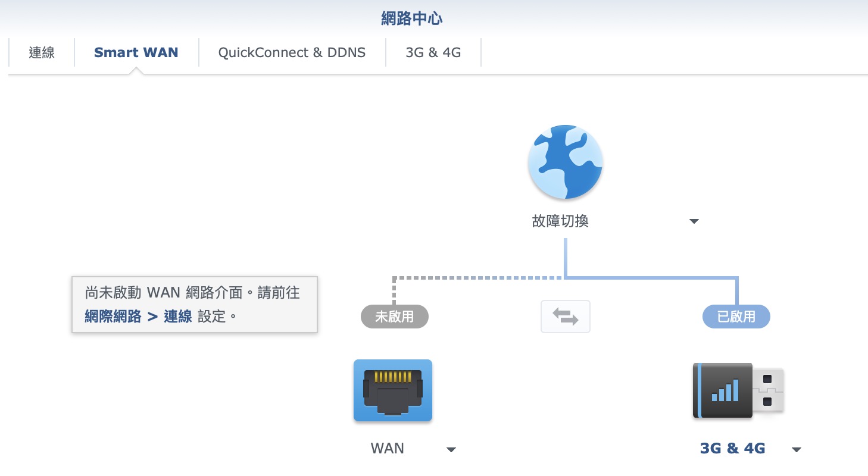Viewport: 868px width, 476px height.
Task: Click the bold 3G & 4G interface label
Action: (732, 449)
